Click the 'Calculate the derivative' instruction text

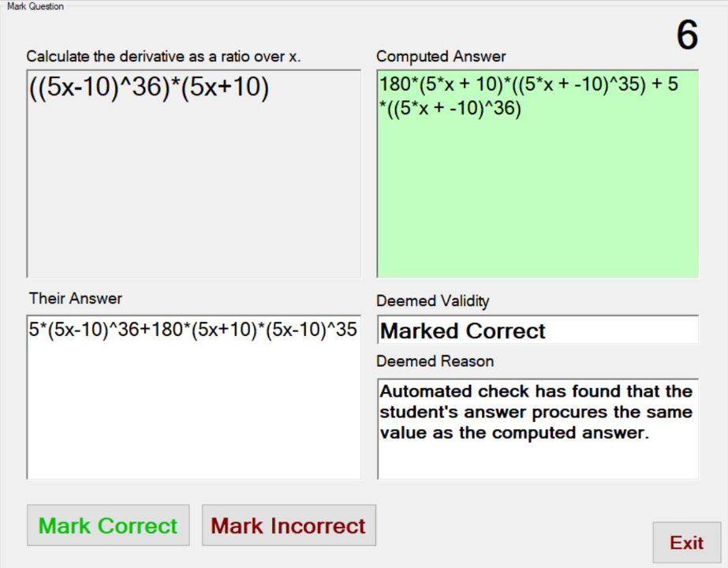(163, 56)
